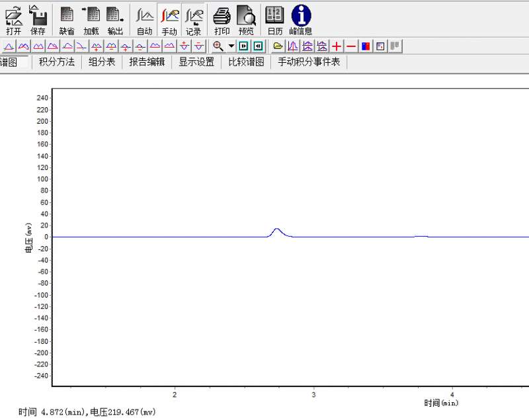The height and width of the screenshot is (420, 529).
Task: Click the teal step-forward arrow button
Action: [243, 46]
